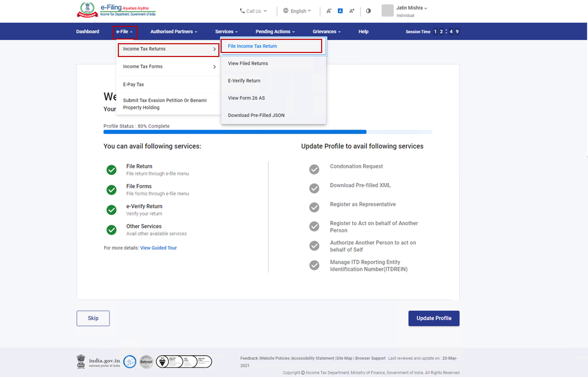Image resolution: width=588 pixels, height=377 pixels.
Task: Click the user profile avatar
Action: click(x=387, y=11)
